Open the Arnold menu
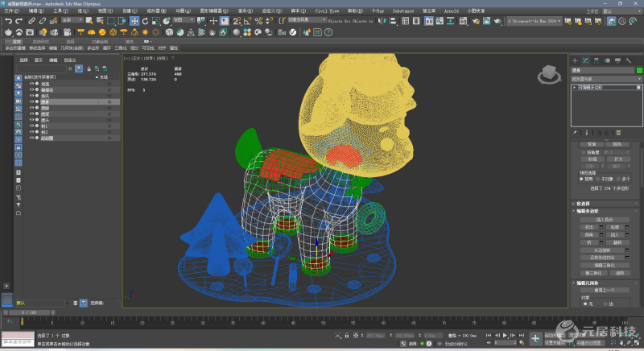This screenshot has width=644, height=351. [451, 10]
